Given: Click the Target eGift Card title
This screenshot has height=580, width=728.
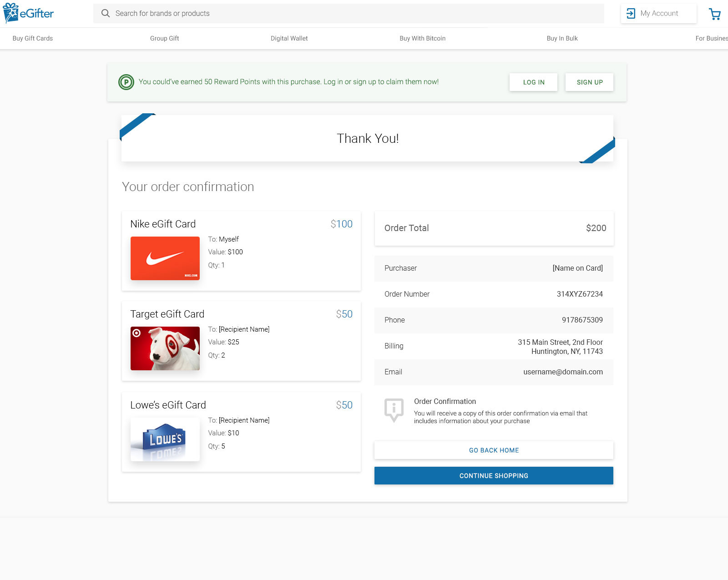Looking at the screenshot, I should [x=167, y=314].
